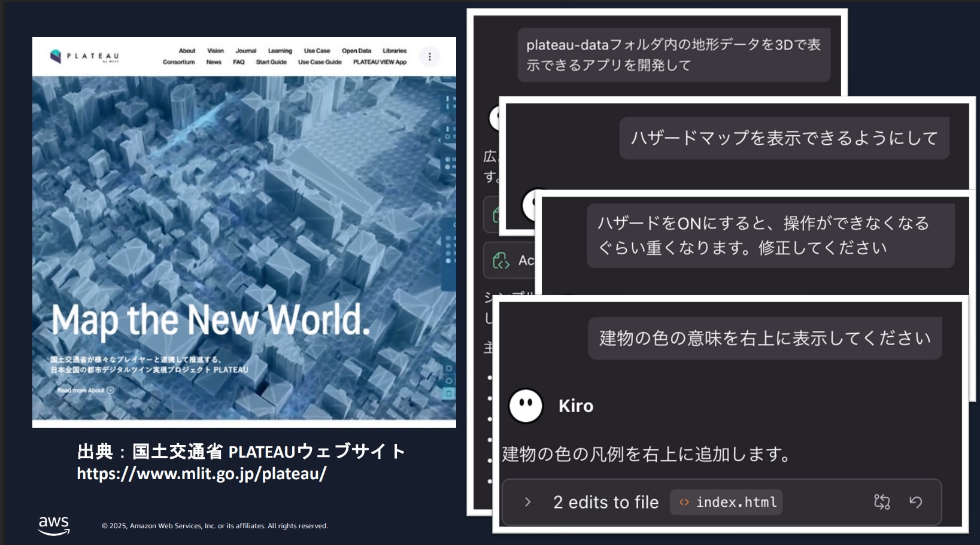Select the 建物の色の意味を右上に表示してください message
Viewport: 980px width, 545px height.
[765, 339]
